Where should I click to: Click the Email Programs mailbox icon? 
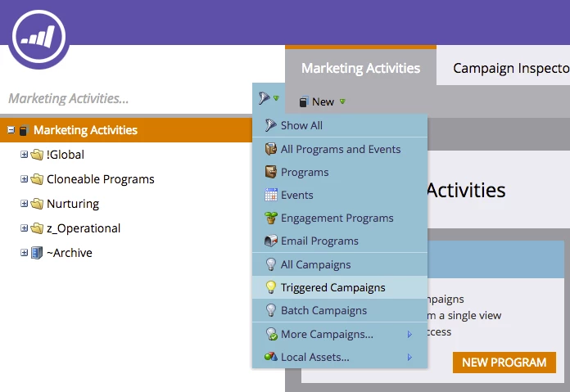coord(271,241)
